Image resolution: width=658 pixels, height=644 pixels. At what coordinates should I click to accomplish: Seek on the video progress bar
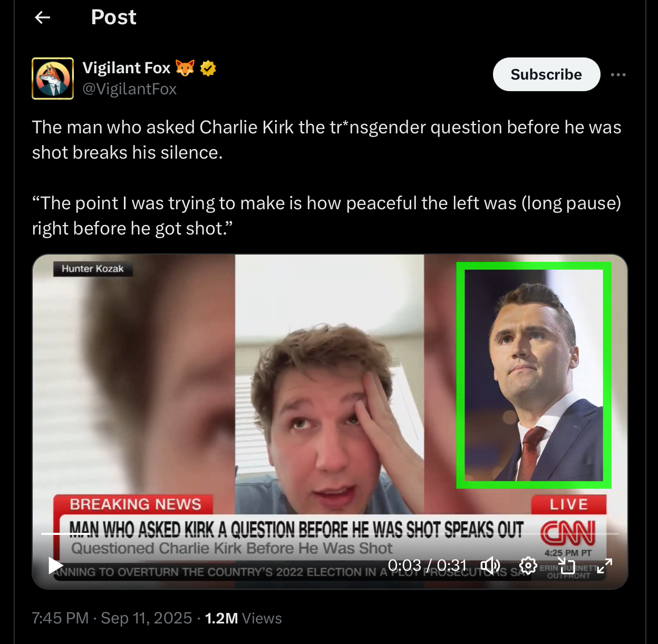click(x=330, y=534)
